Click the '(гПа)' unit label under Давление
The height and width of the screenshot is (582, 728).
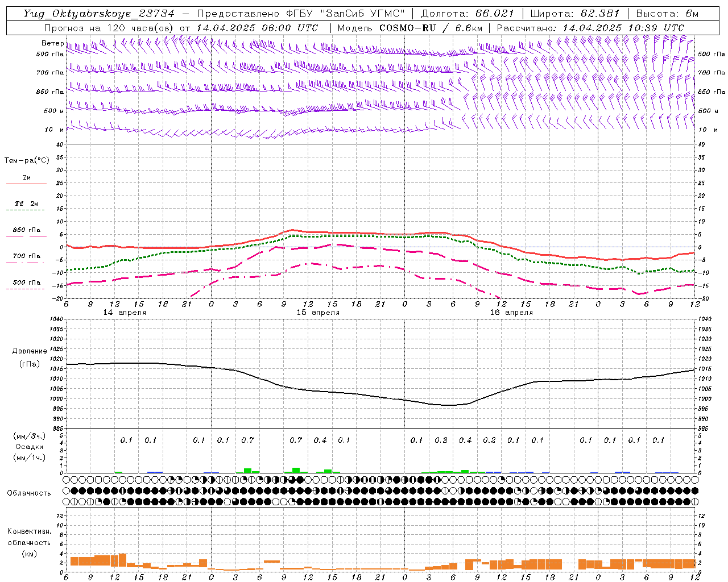click(x=30, y=364)
